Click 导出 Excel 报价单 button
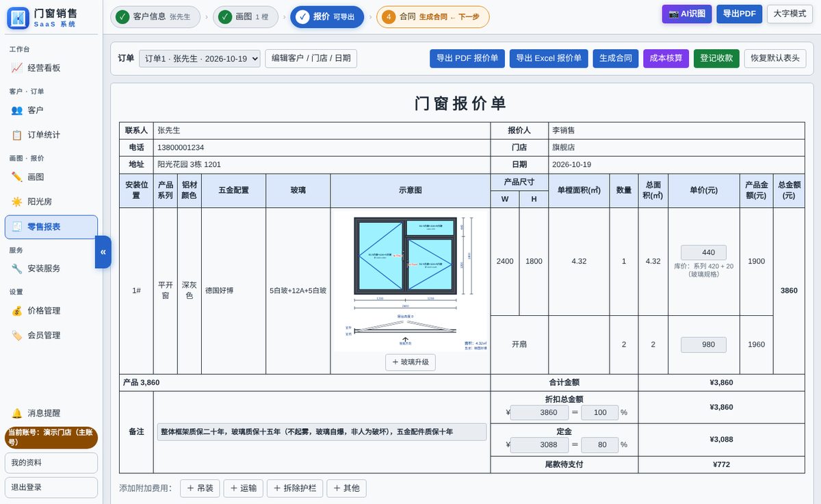 pos(549,59)
